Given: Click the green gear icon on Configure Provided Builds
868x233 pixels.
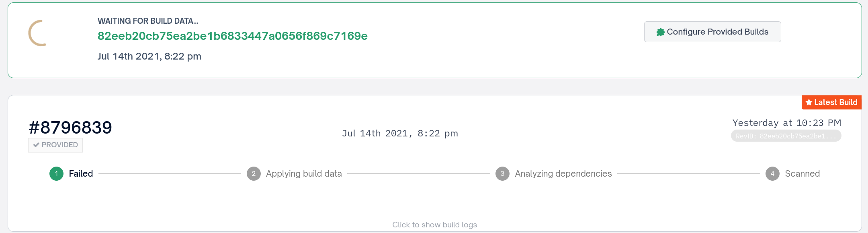Looking at the screenshot, I should [661, 31].
